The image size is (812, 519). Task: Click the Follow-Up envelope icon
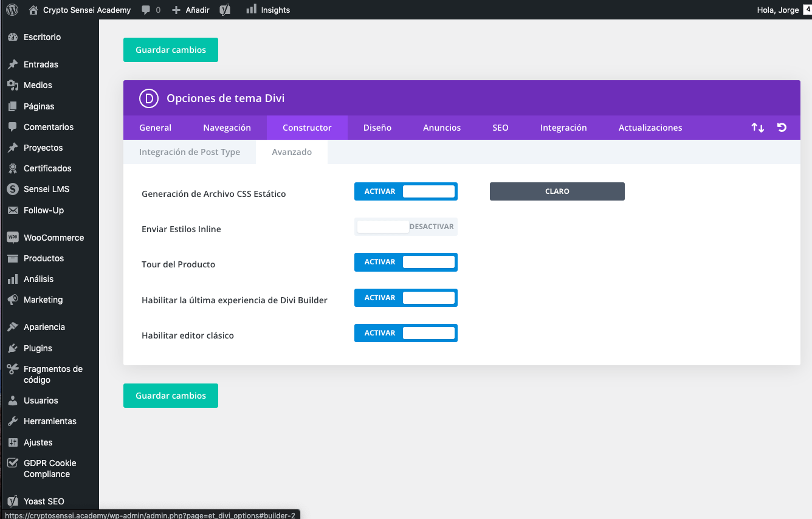click(x=13, y=210)
